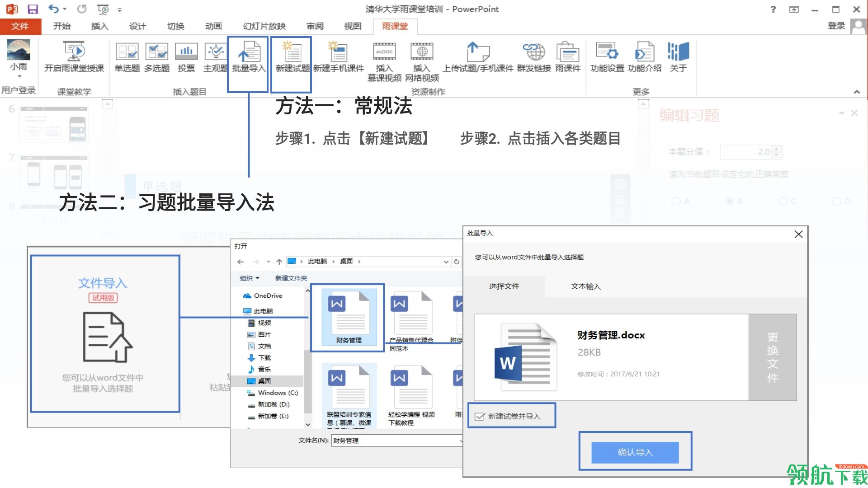Click the 登录 sign-in link
This screenshot has height=488, width=868.
[836, 26]
